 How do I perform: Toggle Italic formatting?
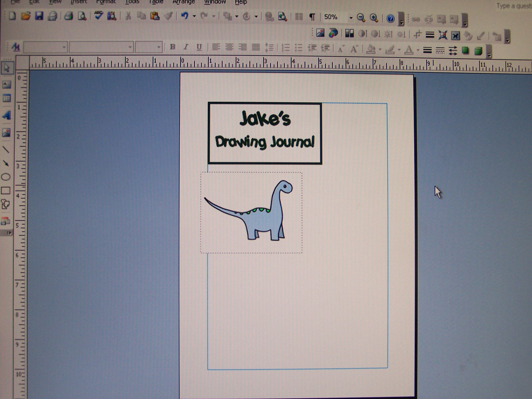pos(186,47)
